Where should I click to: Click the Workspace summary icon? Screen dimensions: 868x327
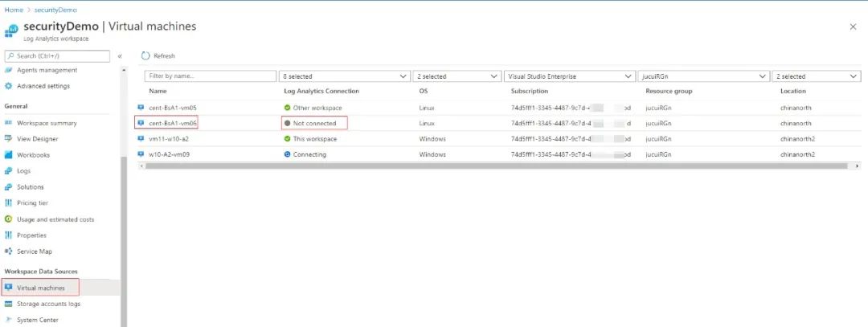[x=8, y=124]
